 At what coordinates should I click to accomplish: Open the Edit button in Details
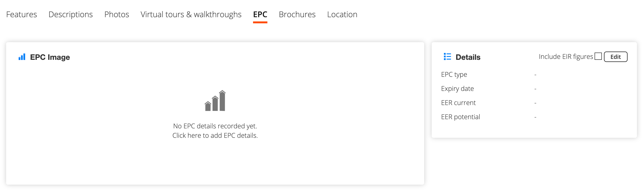(x=616, y=57)
